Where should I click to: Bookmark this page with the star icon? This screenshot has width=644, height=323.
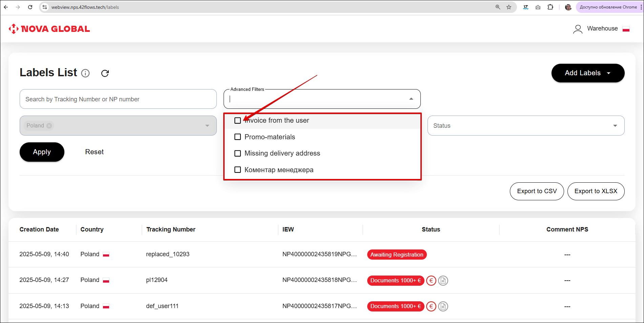coord(508,7)
